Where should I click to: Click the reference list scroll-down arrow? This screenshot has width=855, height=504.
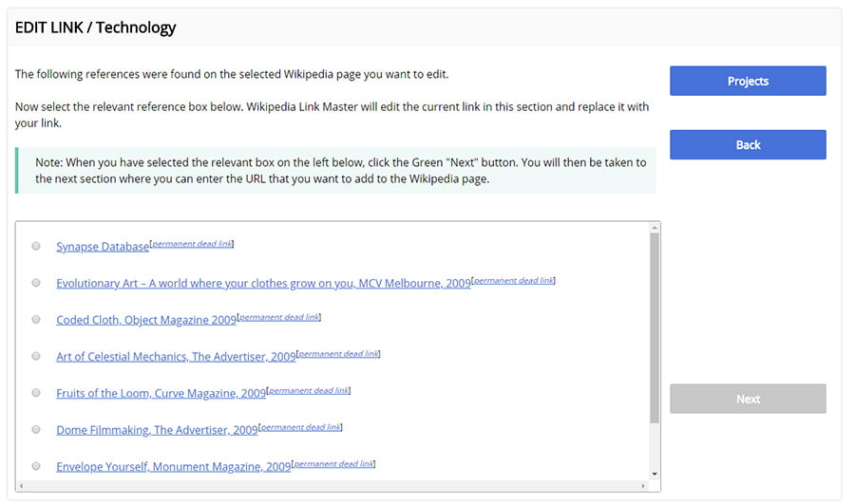655,475
